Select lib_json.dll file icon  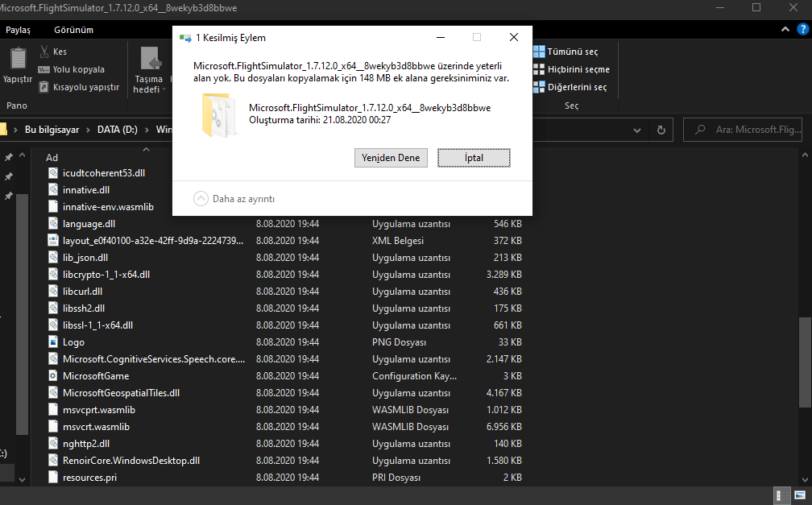point(53,258)
